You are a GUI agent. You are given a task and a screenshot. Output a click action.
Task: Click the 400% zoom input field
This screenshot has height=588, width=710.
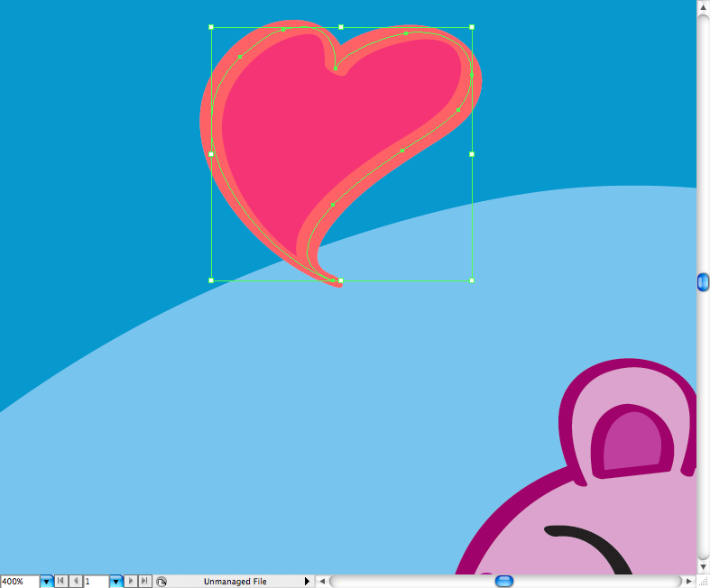click(x=19, y=582)
